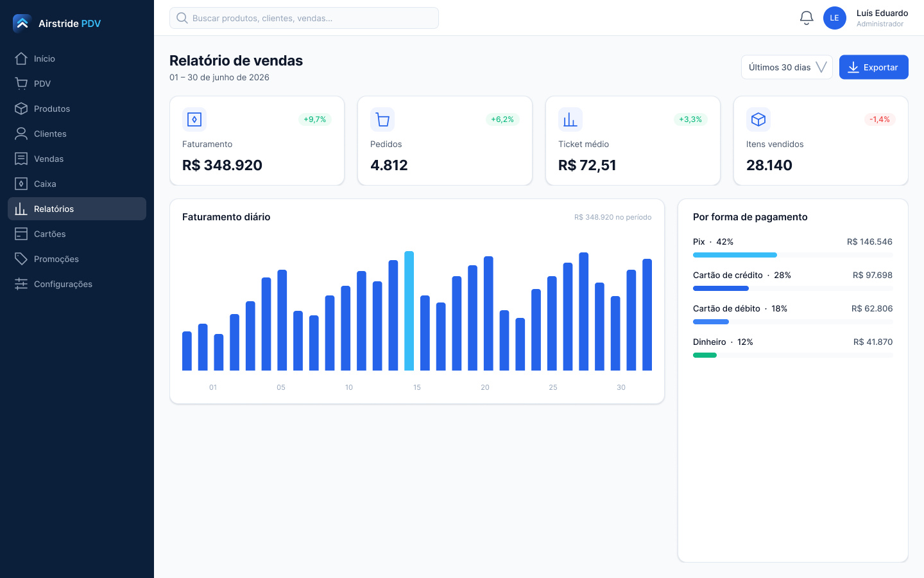Screen dimensions: 924x578
Task: Navigate to Clientes
Action: click(77, 134)
